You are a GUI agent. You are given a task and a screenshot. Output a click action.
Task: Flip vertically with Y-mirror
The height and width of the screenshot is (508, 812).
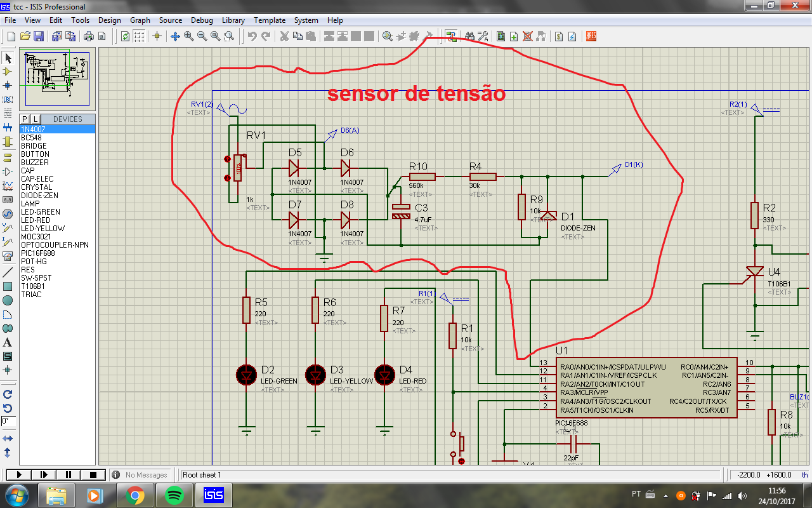point(8,453)
